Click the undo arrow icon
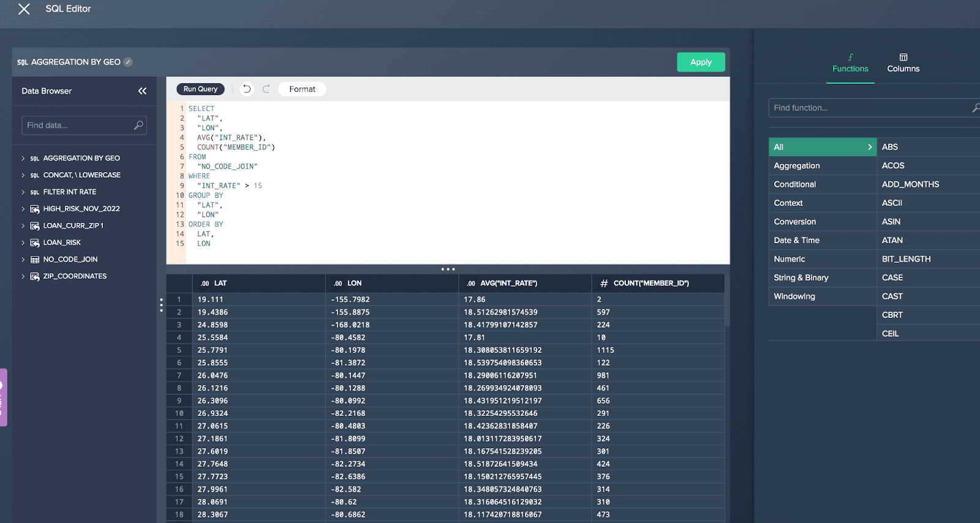Viewport: 980px width, 523px height. 246,89
